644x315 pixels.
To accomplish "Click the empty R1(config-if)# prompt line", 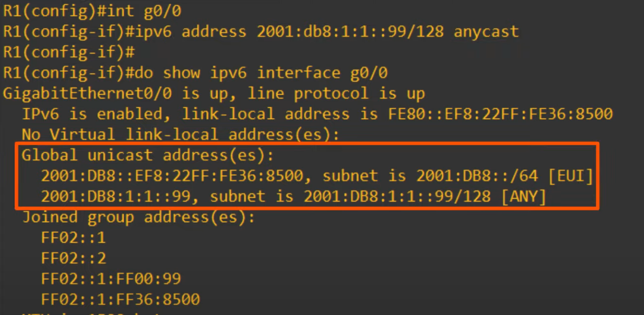I will tap(69, 52).
